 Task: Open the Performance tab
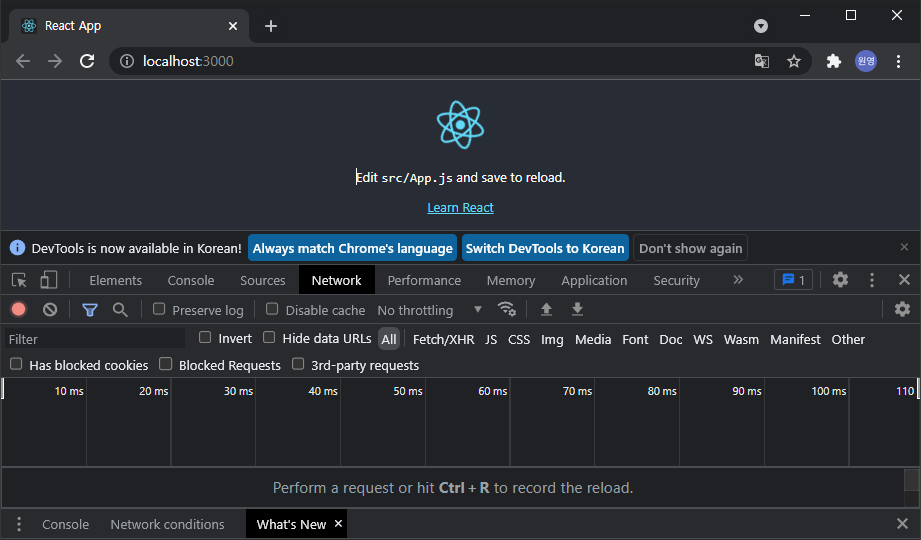pos(424,280)
